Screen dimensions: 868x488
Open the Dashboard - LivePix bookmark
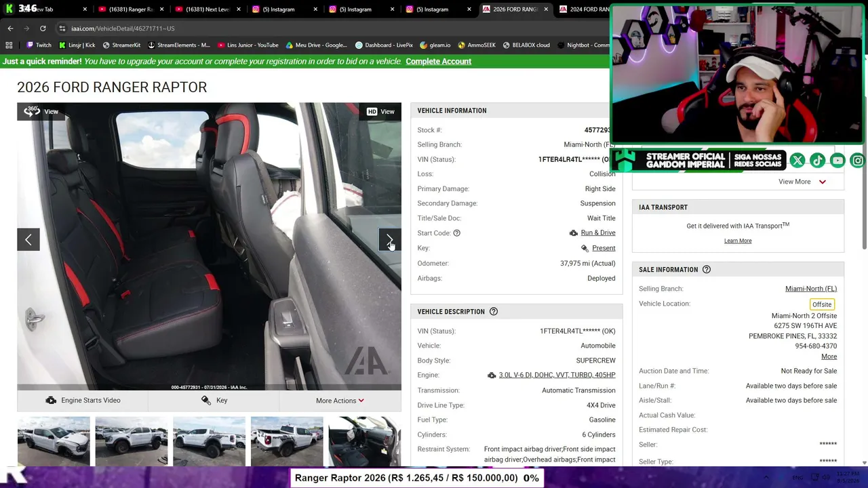click(384, 45)
